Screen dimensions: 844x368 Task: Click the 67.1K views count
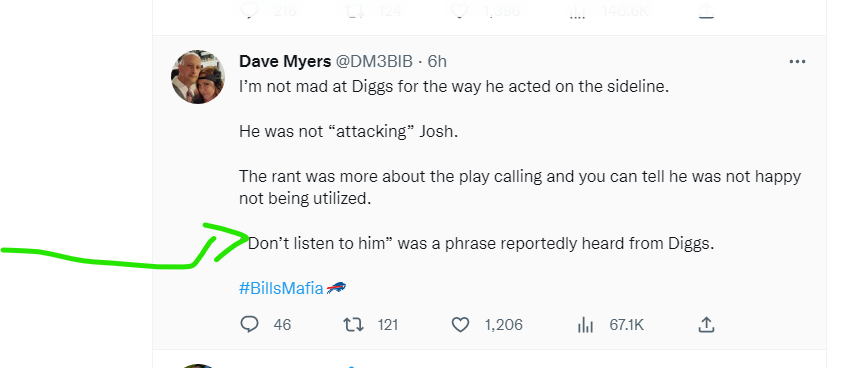click(x=626, y=325)
